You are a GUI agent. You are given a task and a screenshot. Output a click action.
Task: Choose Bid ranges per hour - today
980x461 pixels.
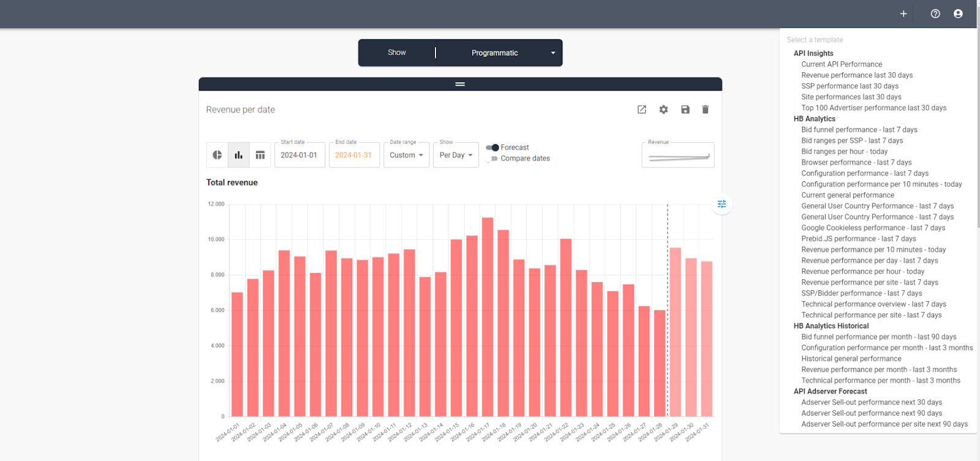point(845,152)
